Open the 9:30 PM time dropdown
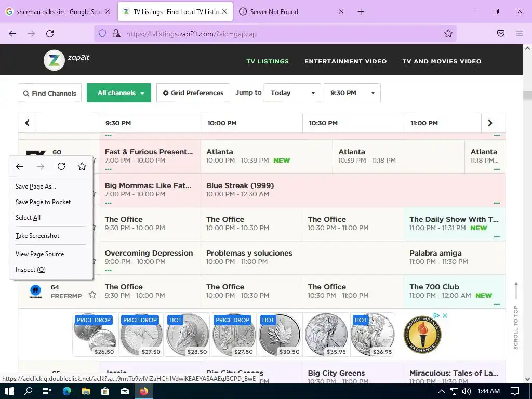Image resolution: width=532 pixels, height=399 pixels. click(x=352, y=93)
